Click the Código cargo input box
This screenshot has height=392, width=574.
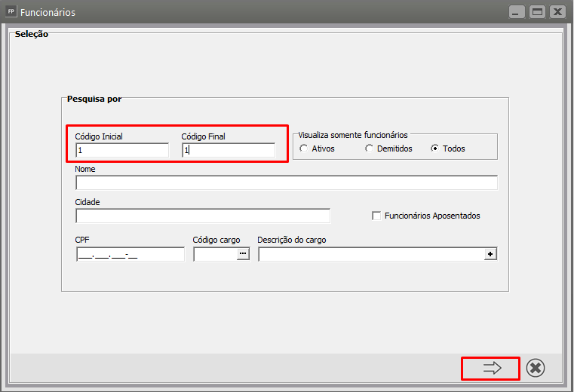point(215,254)
